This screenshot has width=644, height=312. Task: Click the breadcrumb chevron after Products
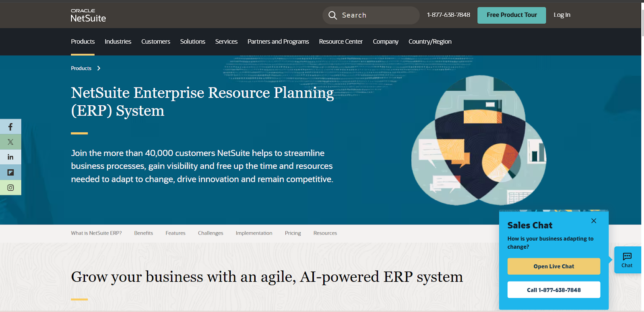pyautogui.click(x=99, y=69)
